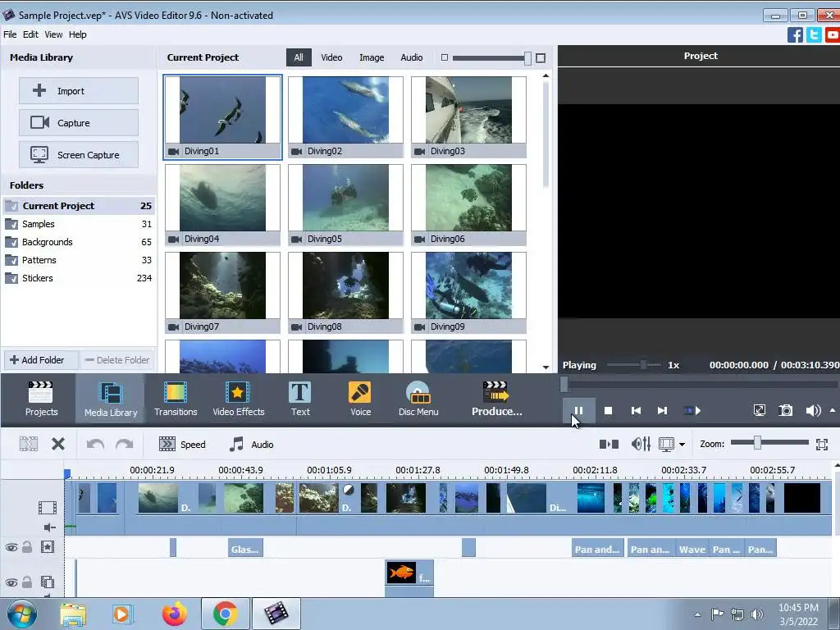
Task: Click the storyboard view switch icon
Action: coord(609,444)
